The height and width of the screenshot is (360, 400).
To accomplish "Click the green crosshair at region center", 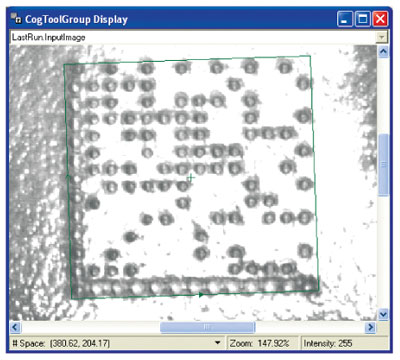I will point(191,178).
